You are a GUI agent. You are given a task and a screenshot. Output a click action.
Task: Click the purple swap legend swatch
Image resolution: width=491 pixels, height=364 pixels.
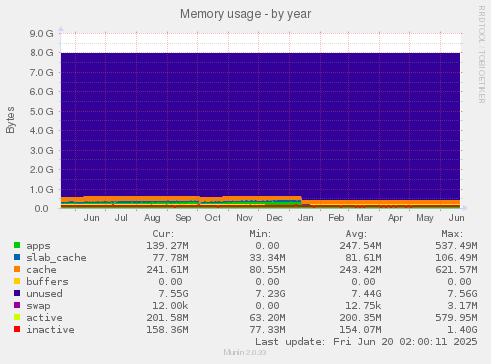[17, 305]
